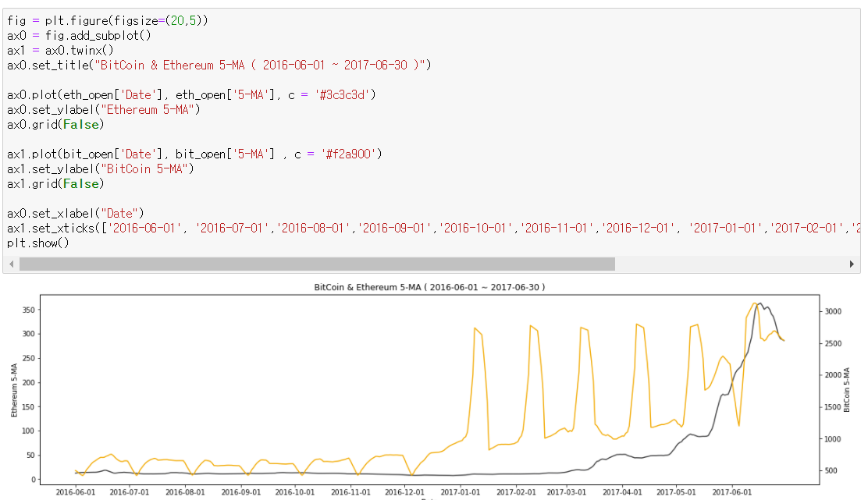868x500 pixels.
Task: Click the line ax0.set_ylabel("Ethereum 5-MA")
Action: click(104, 109)
